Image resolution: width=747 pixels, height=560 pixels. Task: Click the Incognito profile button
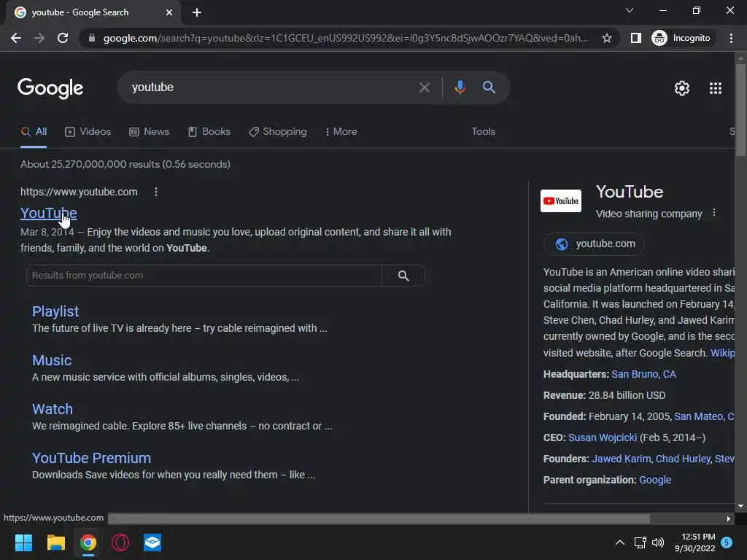pyautogui.click(x=681, y=38)
